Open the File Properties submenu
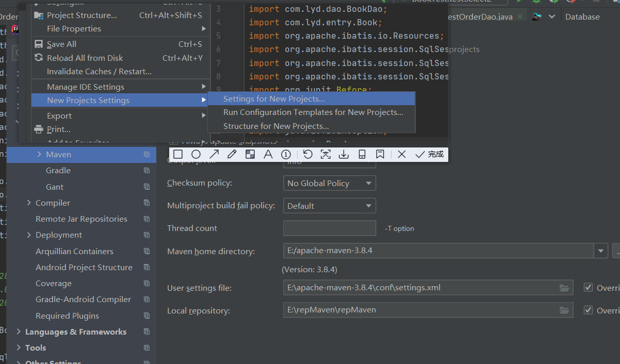 121,28
